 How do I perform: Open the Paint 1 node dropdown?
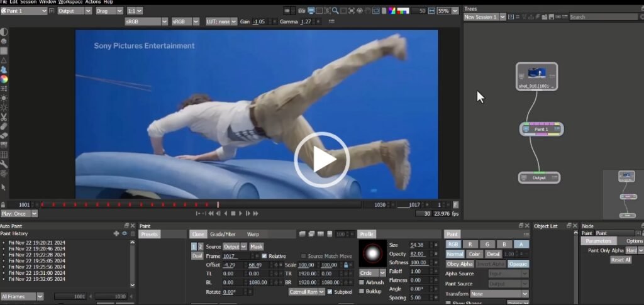[24, 11]
